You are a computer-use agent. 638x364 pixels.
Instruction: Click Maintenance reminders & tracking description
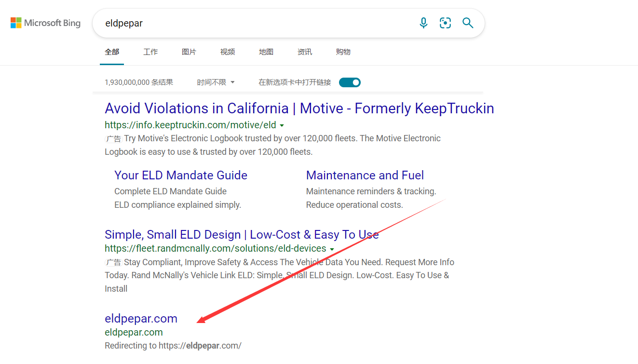click(x=371, y=191)
